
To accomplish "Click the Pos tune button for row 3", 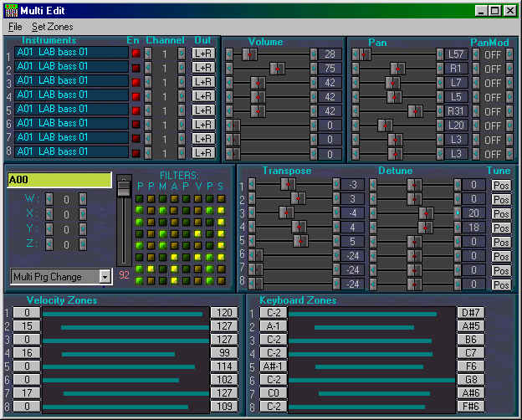I will [x=500, y=213].
